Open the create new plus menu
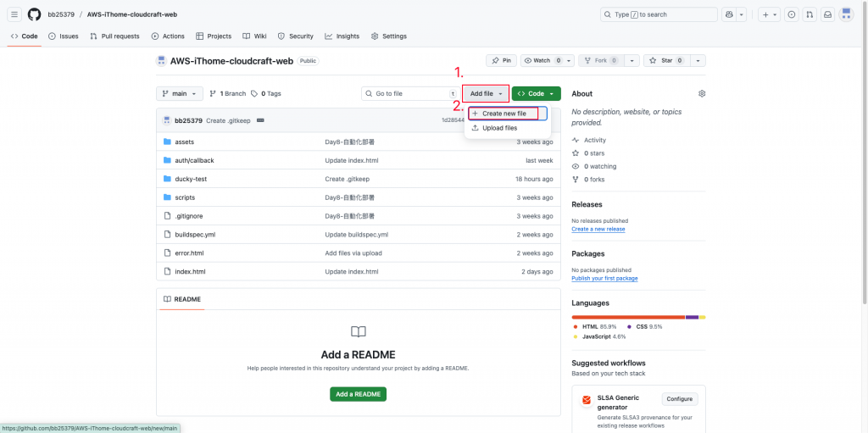This screenshot has height=433, width=868. click(770, 14)
